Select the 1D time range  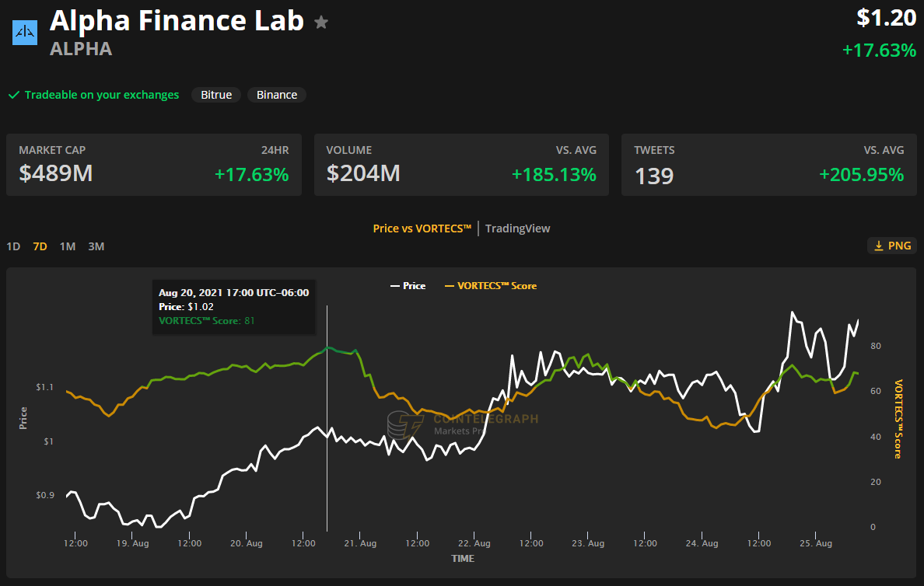13,246
